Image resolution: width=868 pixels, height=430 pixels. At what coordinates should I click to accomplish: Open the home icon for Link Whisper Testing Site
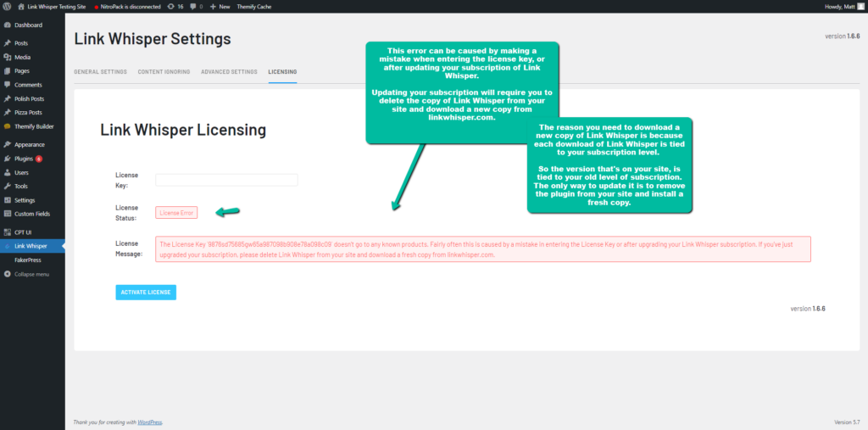tap(21, 7)
